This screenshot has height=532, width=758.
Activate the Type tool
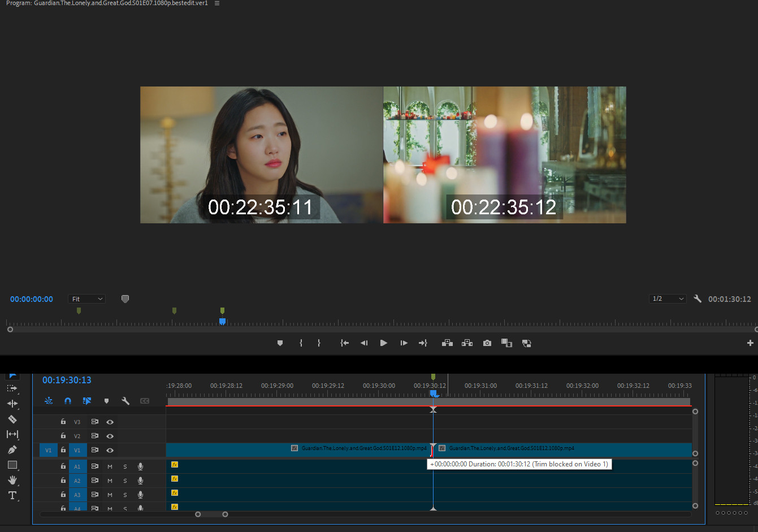[x=12, y=495]
